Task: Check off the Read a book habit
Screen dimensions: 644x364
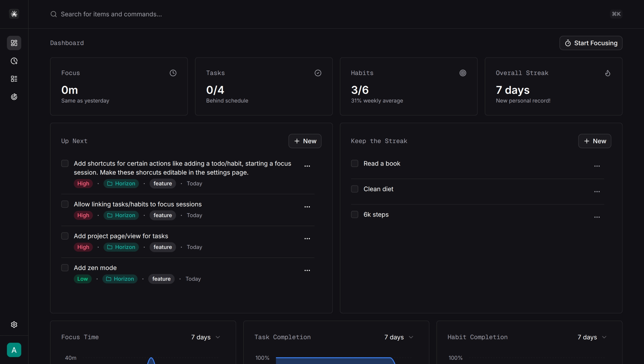Action: coord(354,163)
